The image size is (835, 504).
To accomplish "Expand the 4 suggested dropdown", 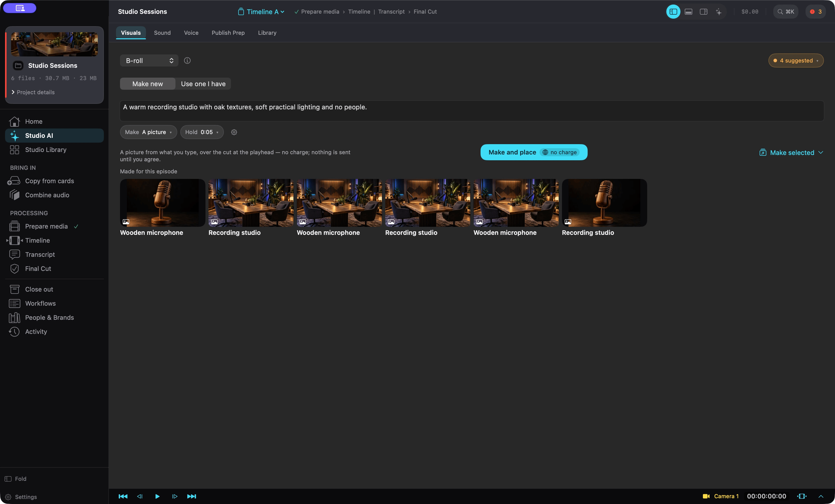I will (x=796, y=61).
